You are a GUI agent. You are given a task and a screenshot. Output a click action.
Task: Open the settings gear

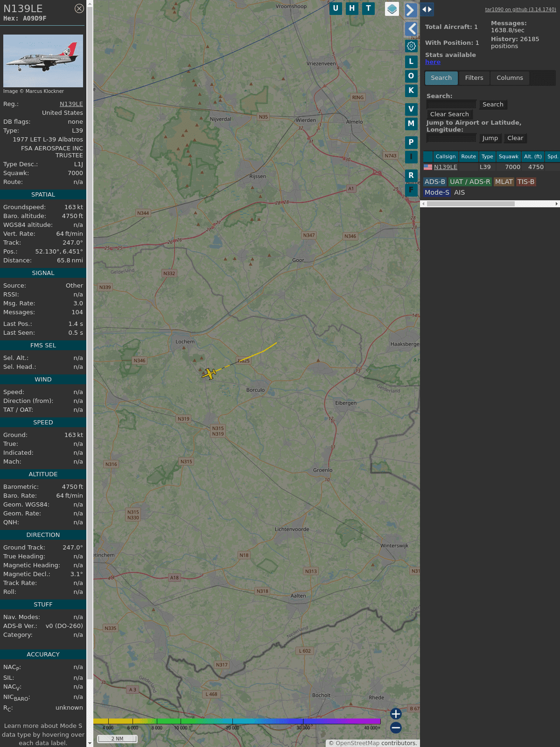pyautogui.click(x=411, y=46)
